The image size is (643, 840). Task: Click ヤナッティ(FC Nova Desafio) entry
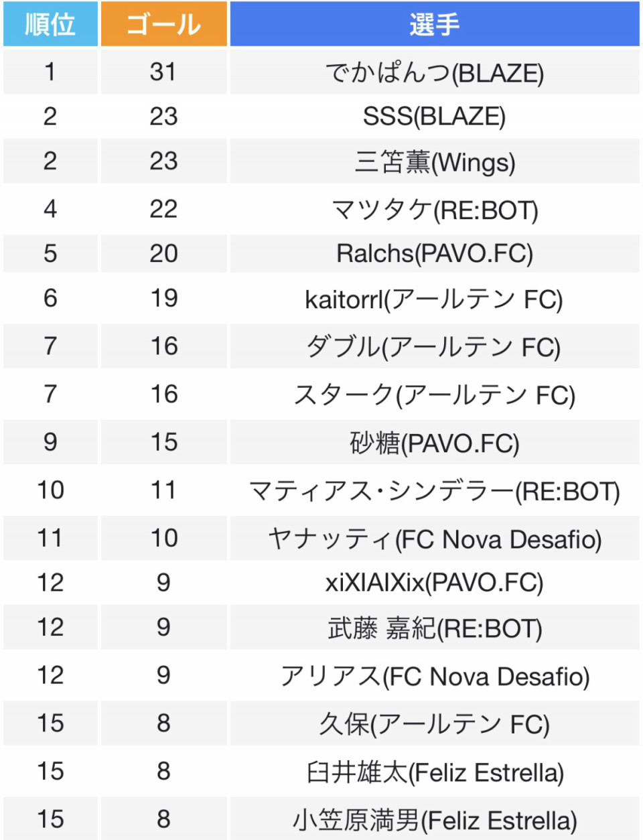434,539
